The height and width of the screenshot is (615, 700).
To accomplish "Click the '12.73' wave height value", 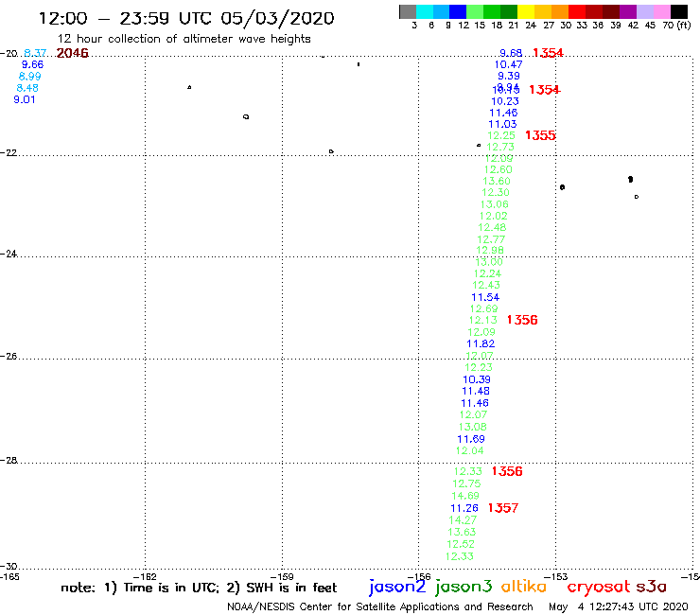I will click(500, 147).
